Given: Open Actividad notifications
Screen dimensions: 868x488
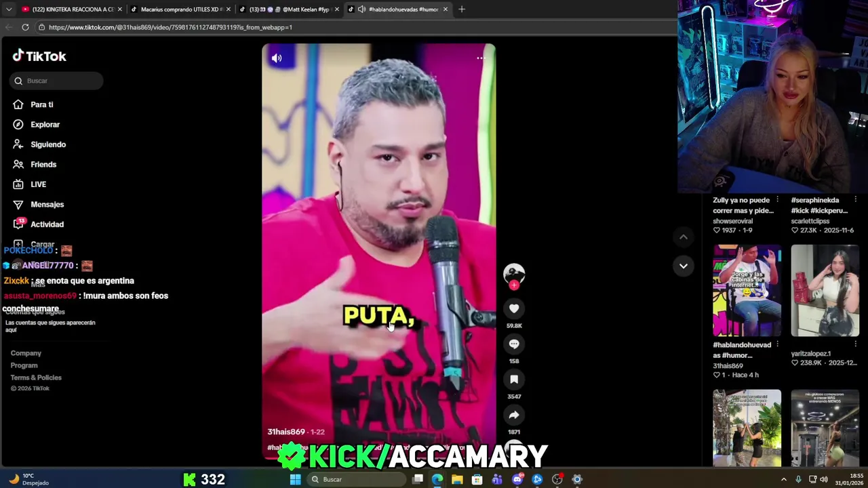Looking at the screenshot, I should pyautogui.click(x=47, y=224).
